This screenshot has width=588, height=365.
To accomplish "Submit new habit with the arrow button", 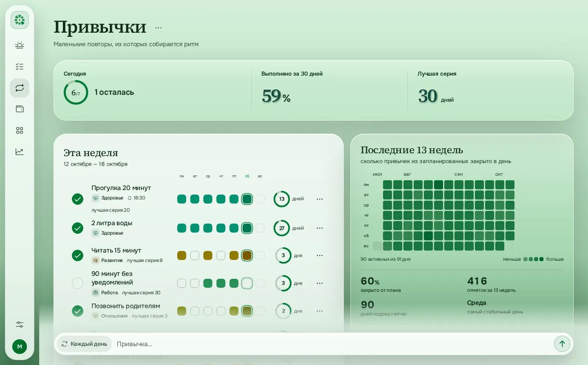I will pos(562,344).
